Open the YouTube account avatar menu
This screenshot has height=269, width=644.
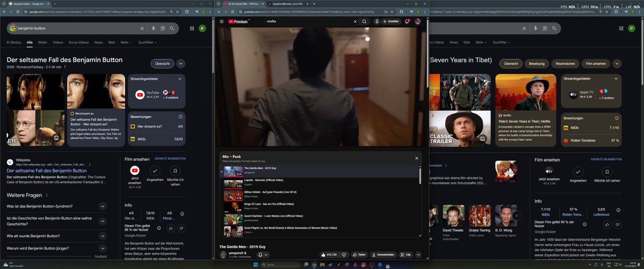[x=419, y=21]
